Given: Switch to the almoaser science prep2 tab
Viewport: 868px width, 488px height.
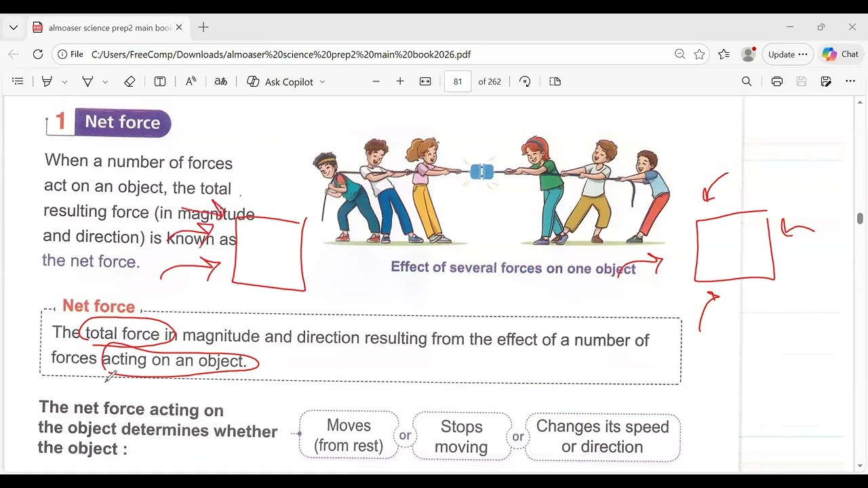Looking at the screenshot, I should tap(107, 28).
